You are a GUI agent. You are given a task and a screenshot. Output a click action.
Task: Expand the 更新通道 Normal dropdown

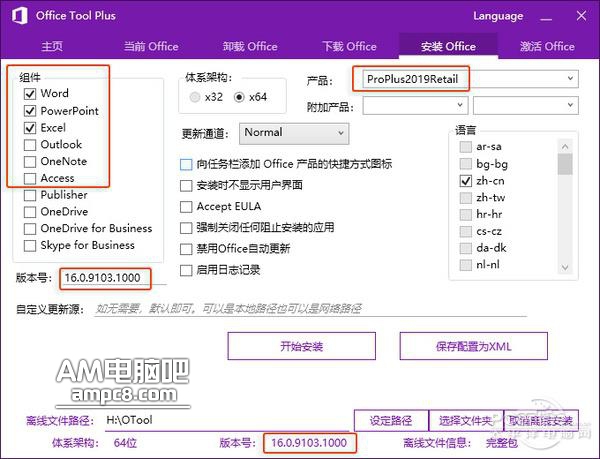[x=294, y=133]
